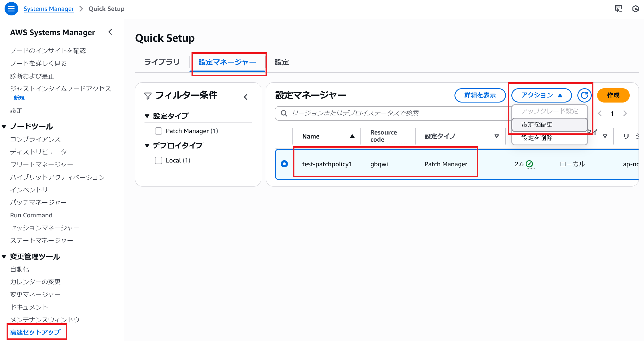
Task: Open the hamburger navigation menu
Action: point(11,9)
